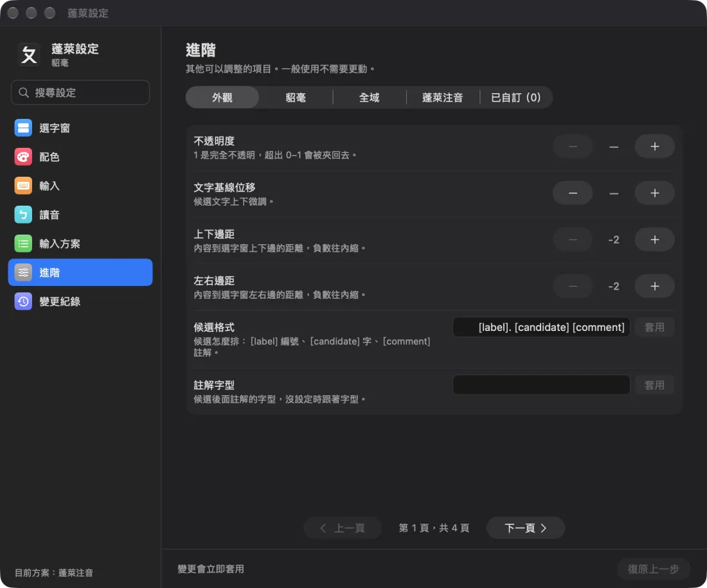Decrease 上下邊距 with minus button
The height and width of the screenshot is (588, 707).
[x=573, y=240]
